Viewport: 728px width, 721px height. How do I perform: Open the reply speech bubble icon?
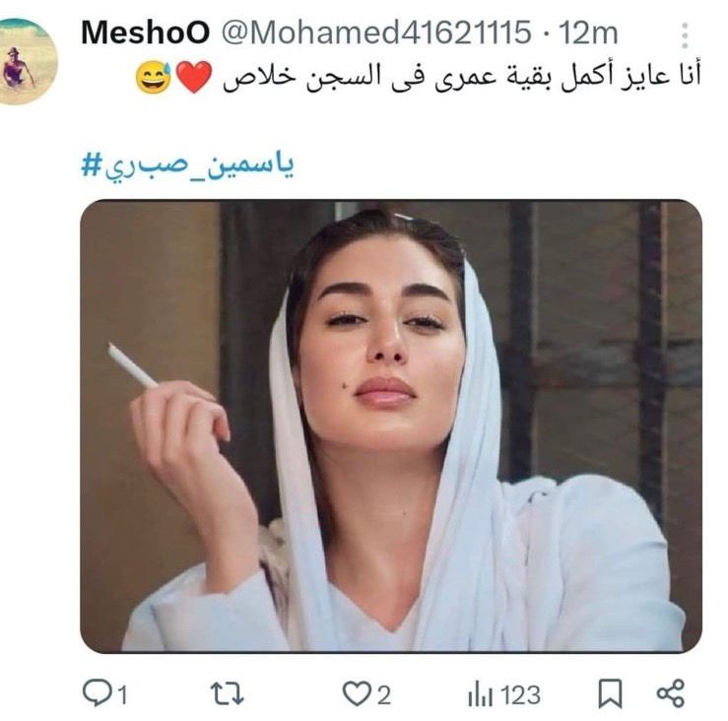coord(98,693)
